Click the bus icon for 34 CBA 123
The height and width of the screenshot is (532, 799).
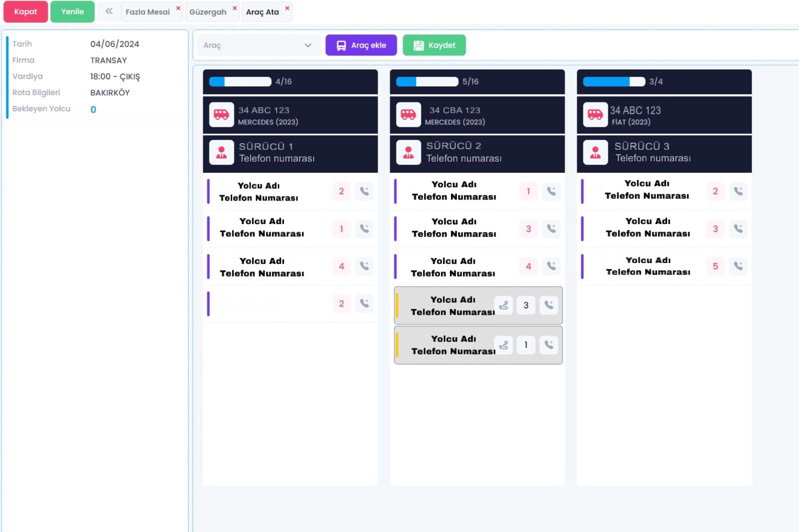pos(408,115)
